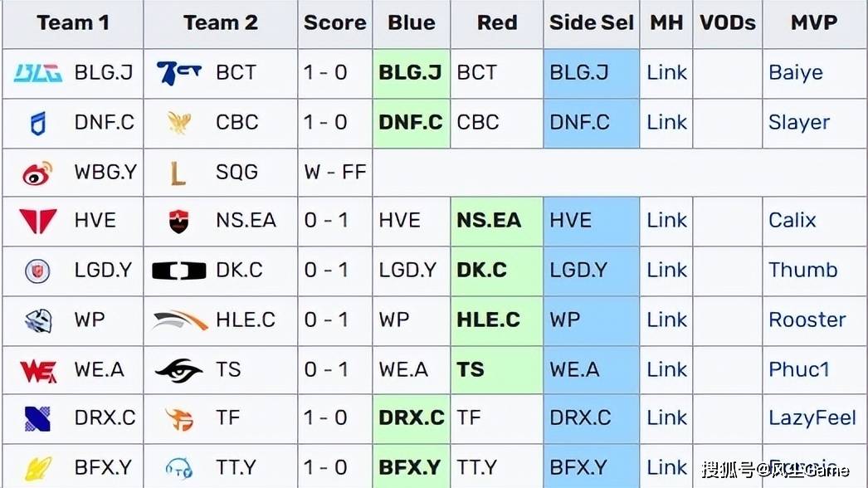Click the HLE.C orange swoosh logo
This screenshot has height=488, width=868.
tap(180, 320)
